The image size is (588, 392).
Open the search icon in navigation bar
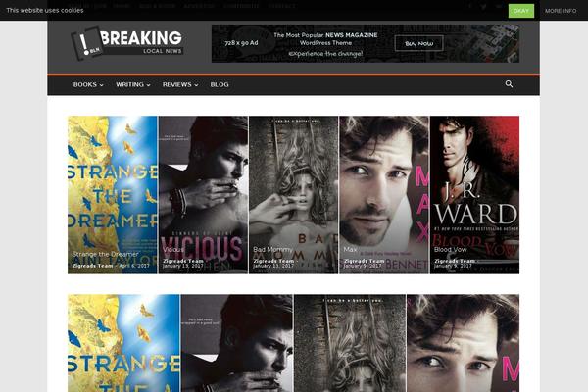(x=509, y=84)
